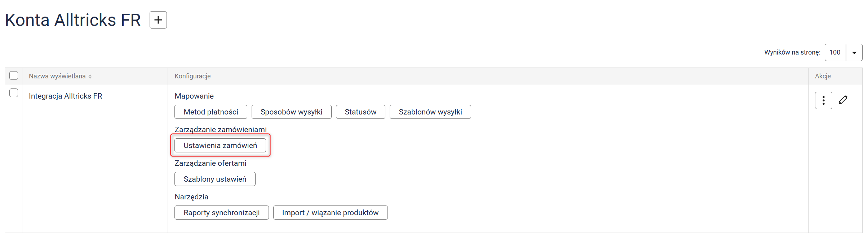Toggle the select-all checkbox in the table header
The height and width of the screenshot is (238, 868).
14,75
